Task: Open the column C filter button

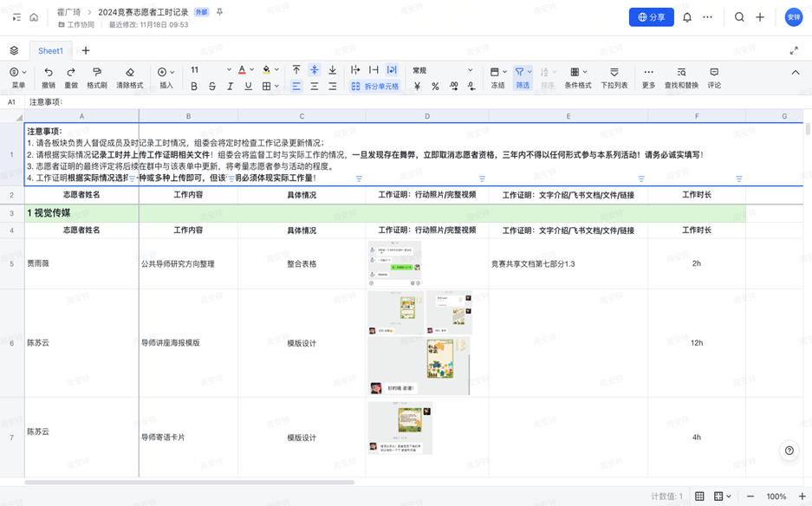Action: click(359, 178)
